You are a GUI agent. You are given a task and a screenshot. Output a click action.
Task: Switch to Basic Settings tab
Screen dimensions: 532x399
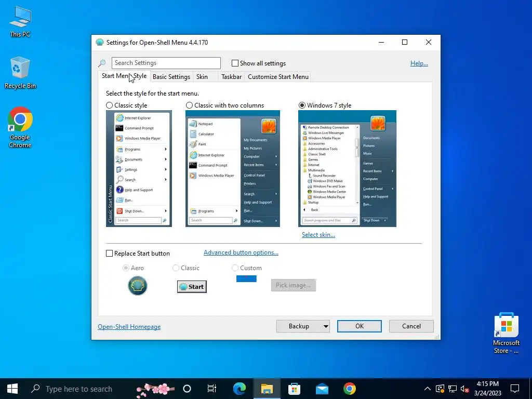click(171, 77)
